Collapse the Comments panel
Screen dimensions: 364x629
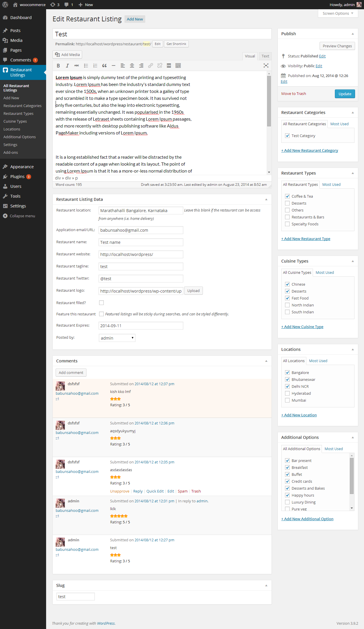266,361
